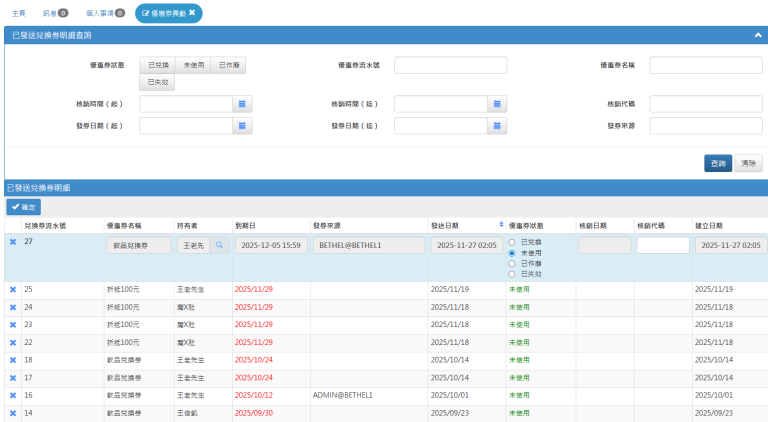Click the 查詢 search button
This screenshot has width=768, height=422.
pyautogui.click(x=717, y=162)
